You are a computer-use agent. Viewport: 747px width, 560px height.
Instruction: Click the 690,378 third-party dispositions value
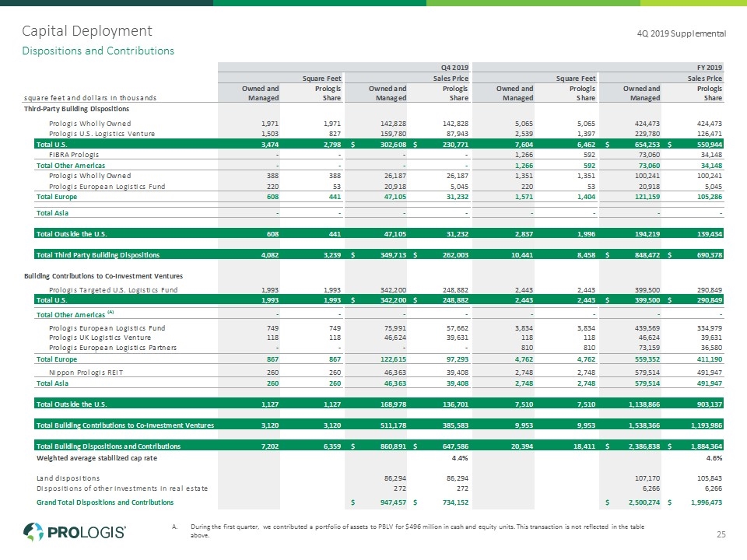710,255
